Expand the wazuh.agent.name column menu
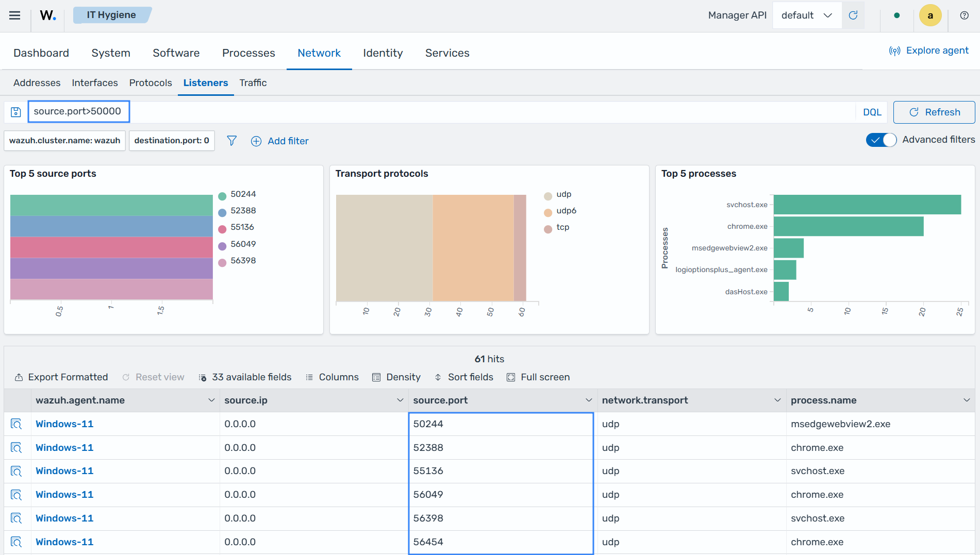This screenshot has width=980, height=555. pyautogui.click(x=211, y=400)
